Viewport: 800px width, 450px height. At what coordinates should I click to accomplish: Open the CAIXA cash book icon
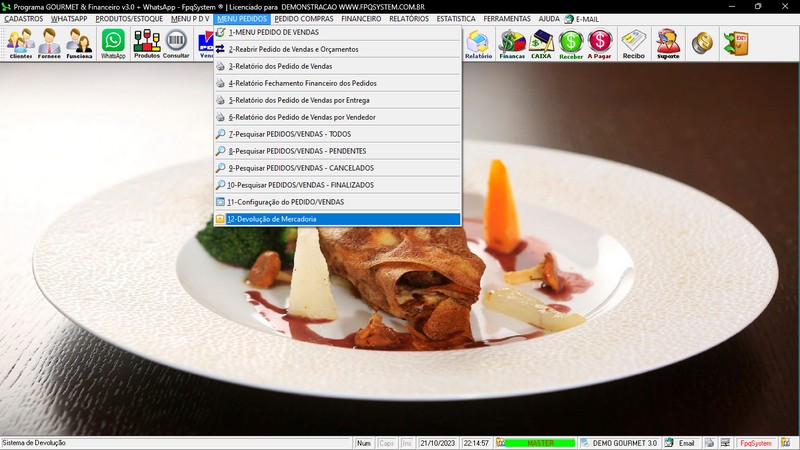point(541,44)
